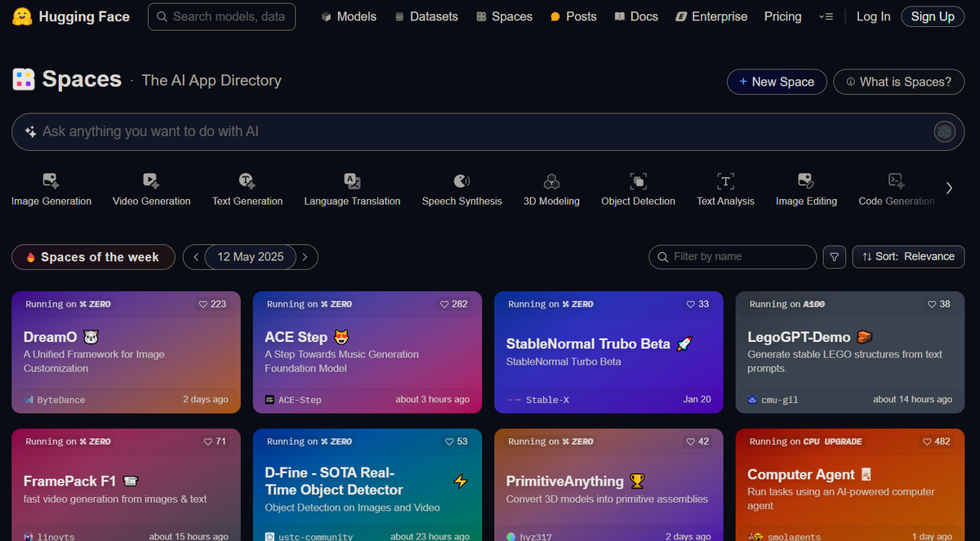
Task: Click heart icon on StableNormal Trubo Beta
Action: pyautogui.click(x=691, y=304)
